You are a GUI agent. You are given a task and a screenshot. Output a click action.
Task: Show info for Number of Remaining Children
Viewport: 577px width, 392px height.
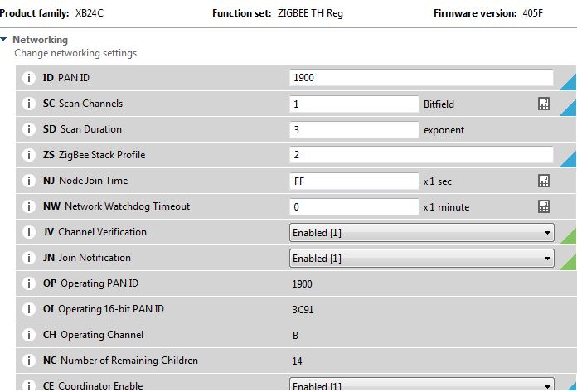coord(29,361)
